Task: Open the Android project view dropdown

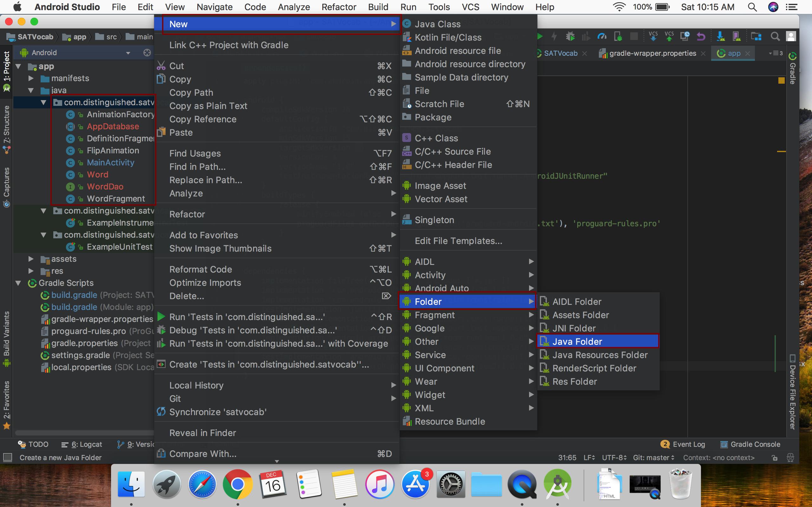Action: [128, 53]
